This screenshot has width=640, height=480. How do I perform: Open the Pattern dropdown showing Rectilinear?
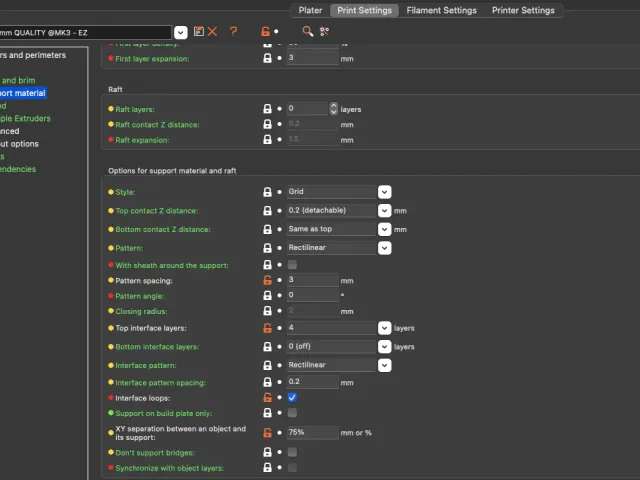384,248
